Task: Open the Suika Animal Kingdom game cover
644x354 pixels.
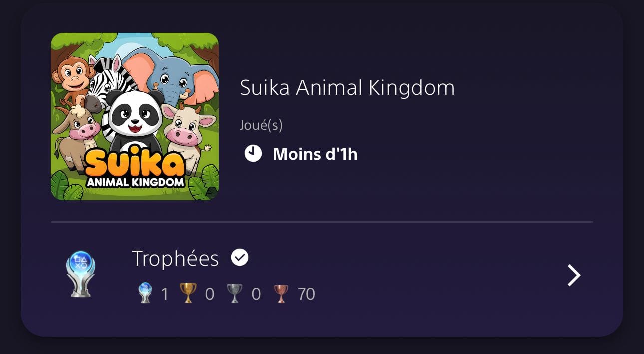Action: tap(135, 117)
